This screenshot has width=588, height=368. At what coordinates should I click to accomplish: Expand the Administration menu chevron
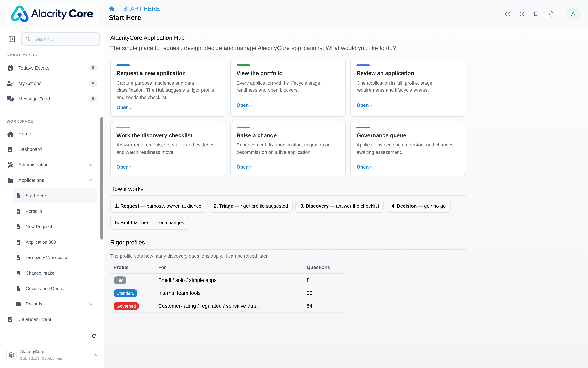(x=91, y=165)
